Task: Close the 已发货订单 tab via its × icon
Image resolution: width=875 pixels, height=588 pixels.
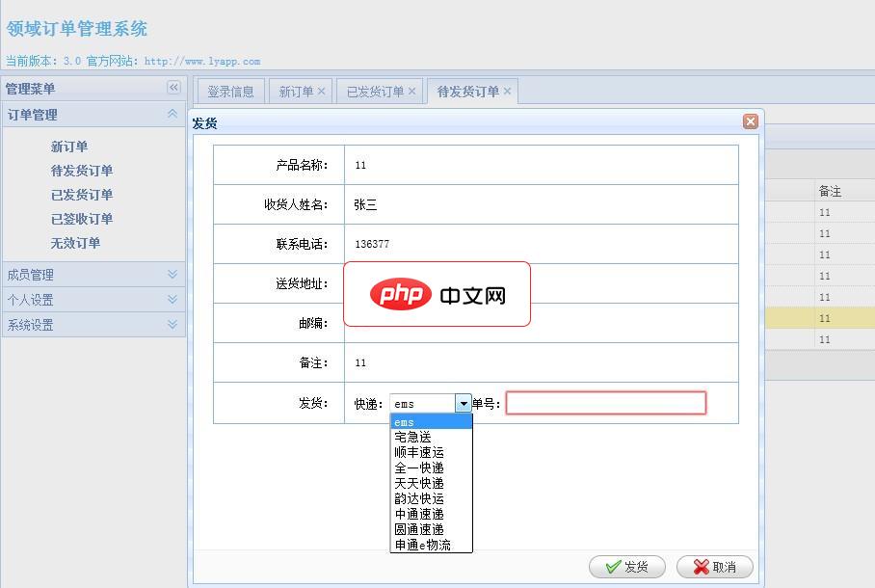Action: [x=411, y=90]
